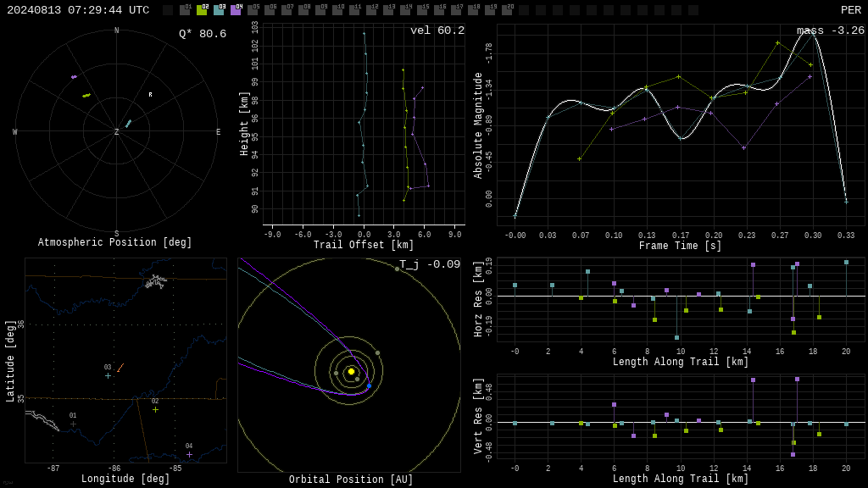Click the orange meteor track on map

pos(120,368)
